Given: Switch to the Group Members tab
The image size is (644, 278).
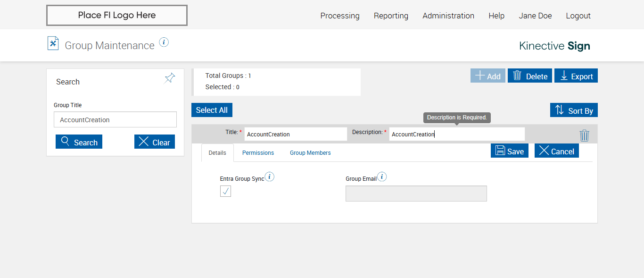Looking at the screenshot, I should [x=310, y=153].
